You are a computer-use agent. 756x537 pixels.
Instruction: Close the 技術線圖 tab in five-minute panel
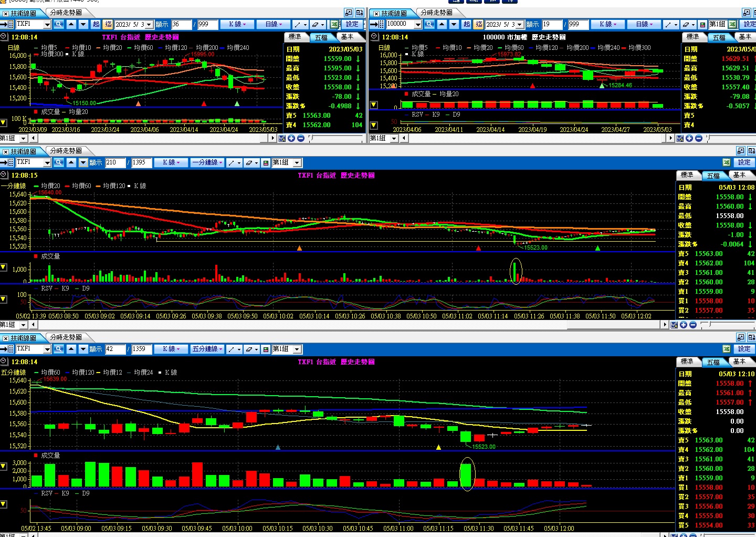point(5,338)
